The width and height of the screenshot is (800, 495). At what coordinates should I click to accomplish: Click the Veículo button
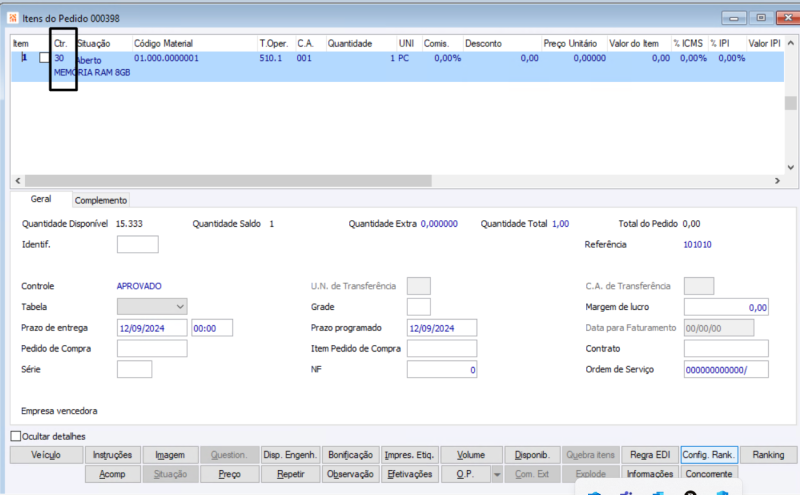[x=46, y=455]
